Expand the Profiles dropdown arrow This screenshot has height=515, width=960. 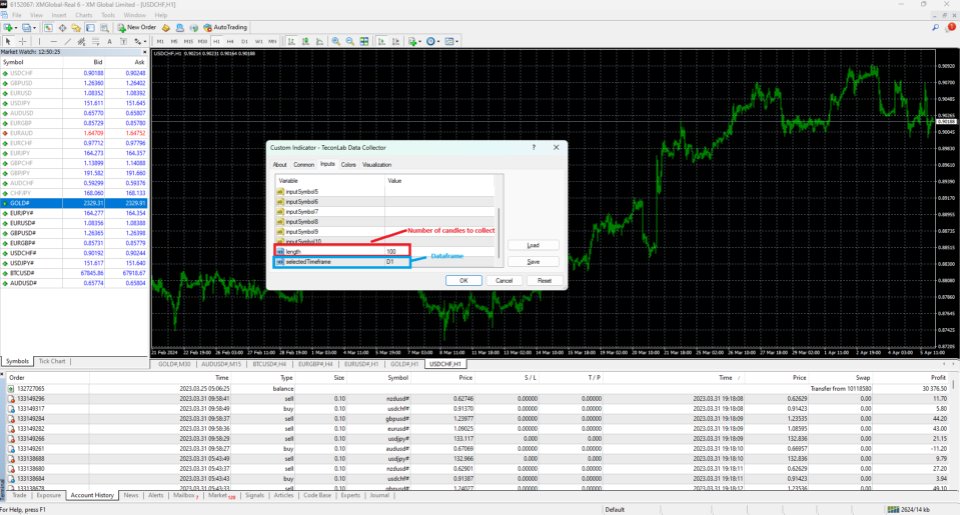pyautogui.click(x=34, y=28)
